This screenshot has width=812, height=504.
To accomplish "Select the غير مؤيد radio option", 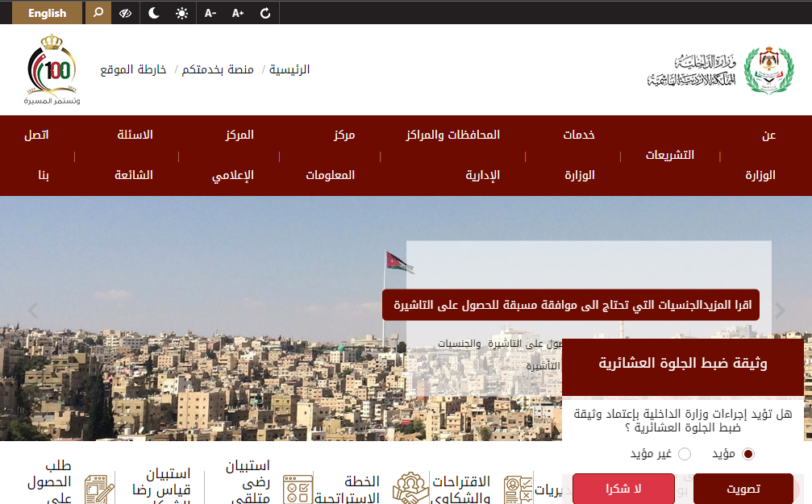I will pyautogui.click(x=685, y=454).
